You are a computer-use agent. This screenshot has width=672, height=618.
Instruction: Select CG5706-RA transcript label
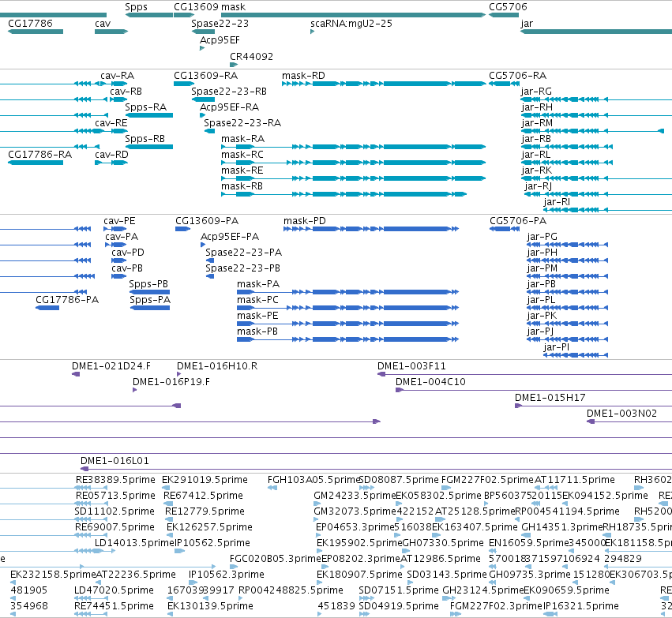tap(518, 76)
